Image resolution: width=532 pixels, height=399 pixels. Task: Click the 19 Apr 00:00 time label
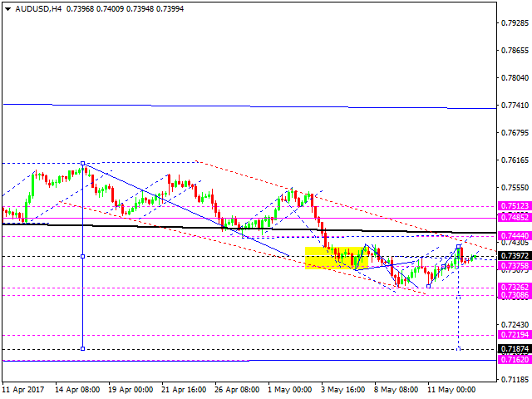pos(131,390)
